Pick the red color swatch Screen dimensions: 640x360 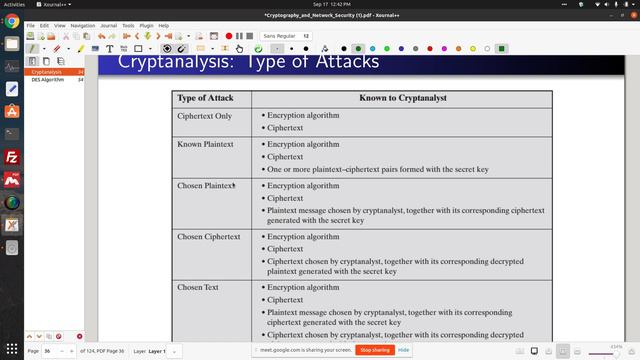coord(430,49)
